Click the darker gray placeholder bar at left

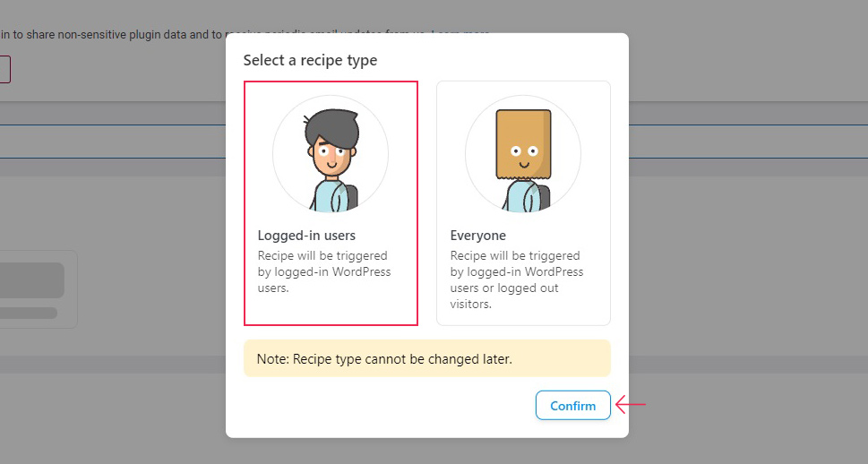32,280
